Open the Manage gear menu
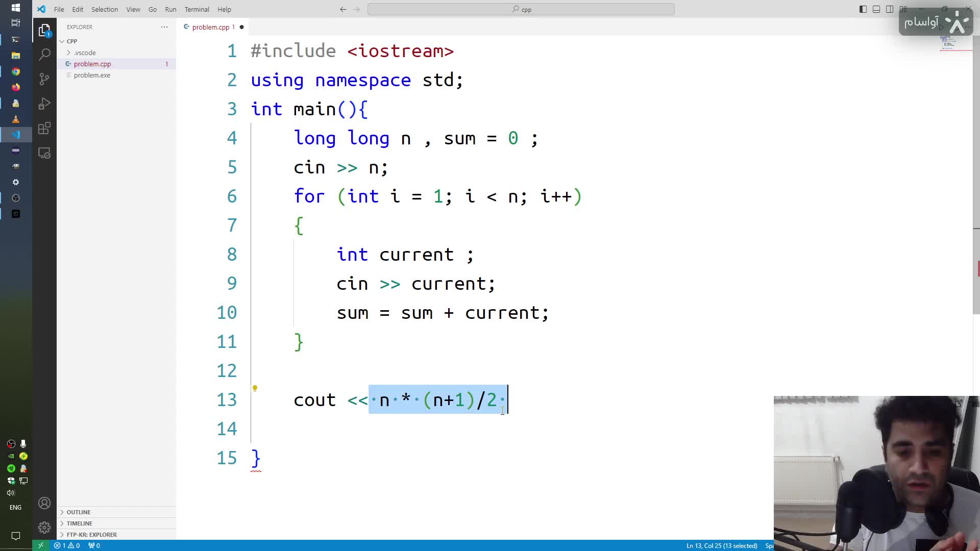Viewport: 980px width, 551px height. point(44,527)
